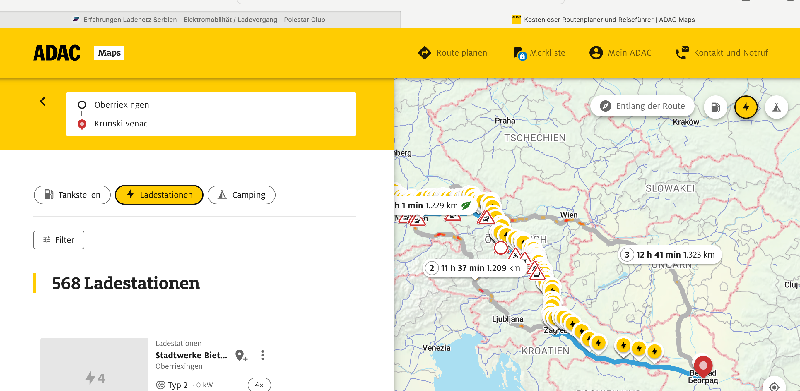Image resolution: width=800 pixels, height=391 pixels.
Task: Toggle the Entlang der Route button
Action: click(x=643, y=107)
